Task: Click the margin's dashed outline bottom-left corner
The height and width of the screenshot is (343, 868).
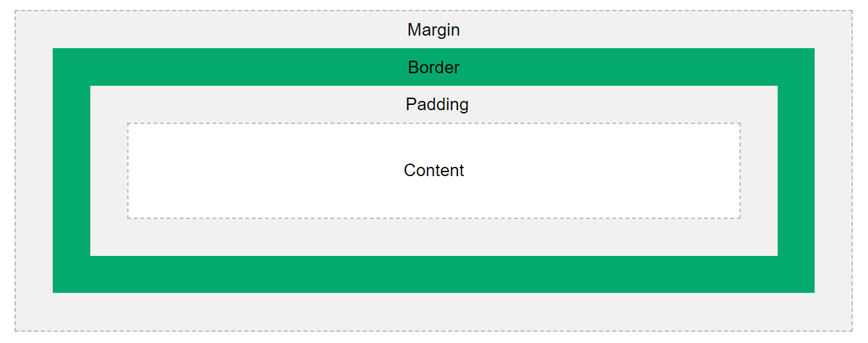Action: tap(15, 330)
